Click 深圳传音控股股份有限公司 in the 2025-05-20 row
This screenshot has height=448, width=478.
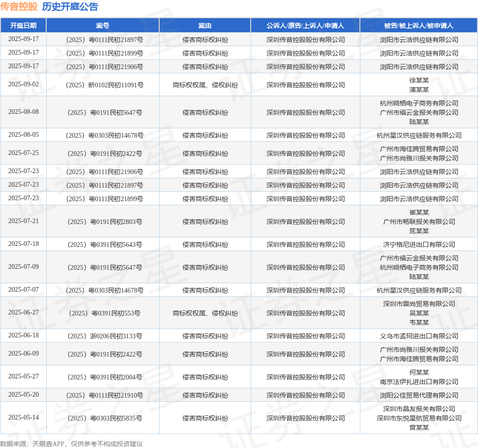(305, 396)
